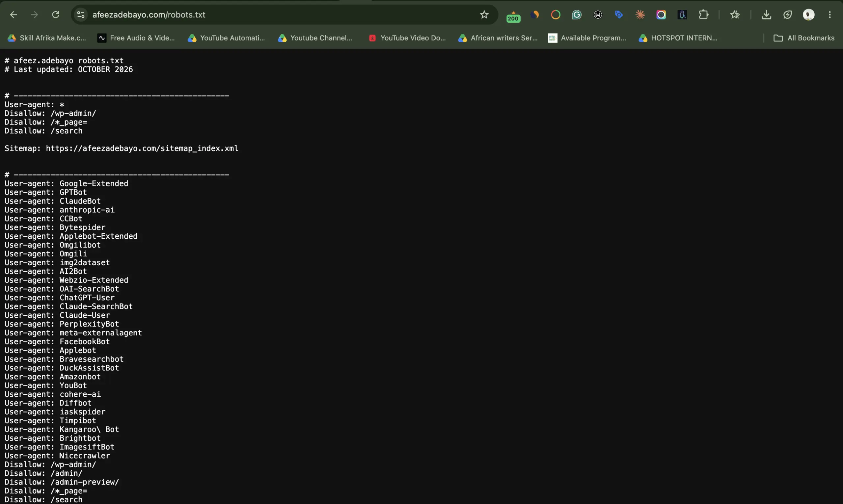Open the Youtube Channel... bookmark
Screen dimensions: 843x504
tap(315, 38)
